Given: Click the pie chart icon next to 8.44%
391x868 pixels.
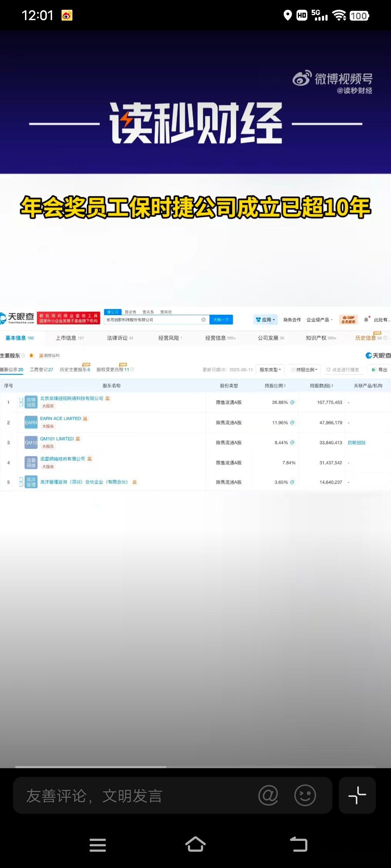Looking at the screenshot, I should tap(293, 442).
